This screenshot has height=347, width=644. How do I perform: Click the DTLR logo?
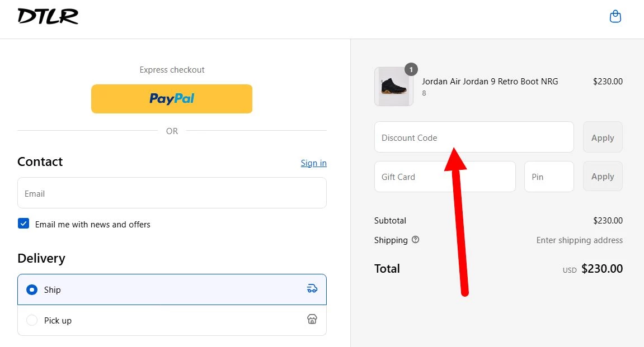point(48,17)
